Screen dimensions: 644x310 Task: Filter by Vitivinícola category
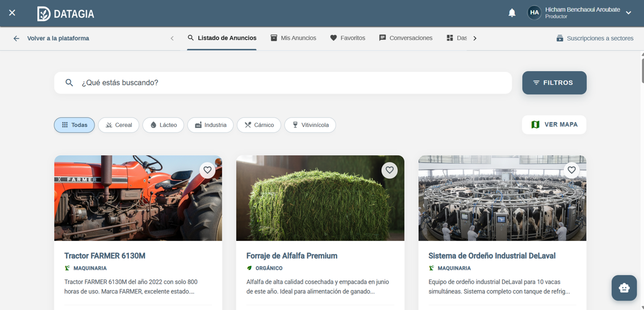pos(310,125)
